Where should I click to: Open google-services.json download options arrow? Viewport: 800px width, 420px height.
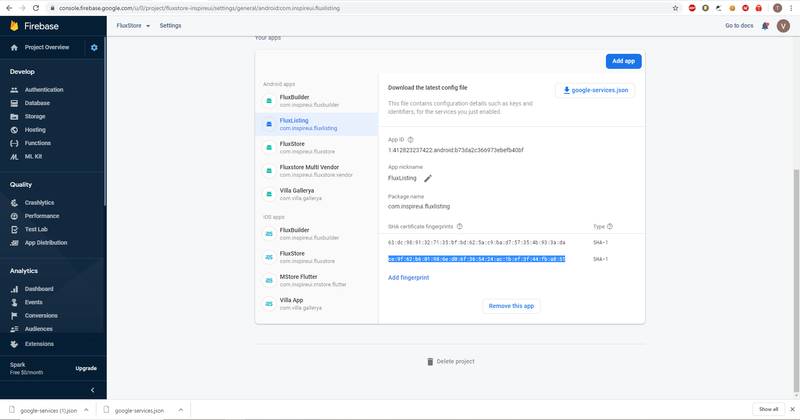(181, 410)
